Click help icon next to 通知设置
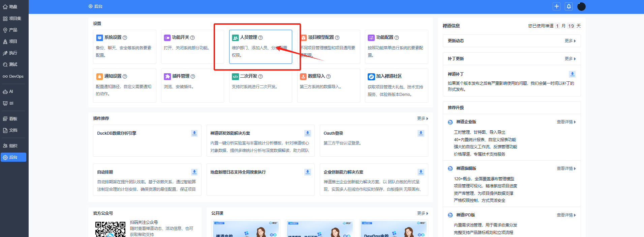 tap(125, 76)
